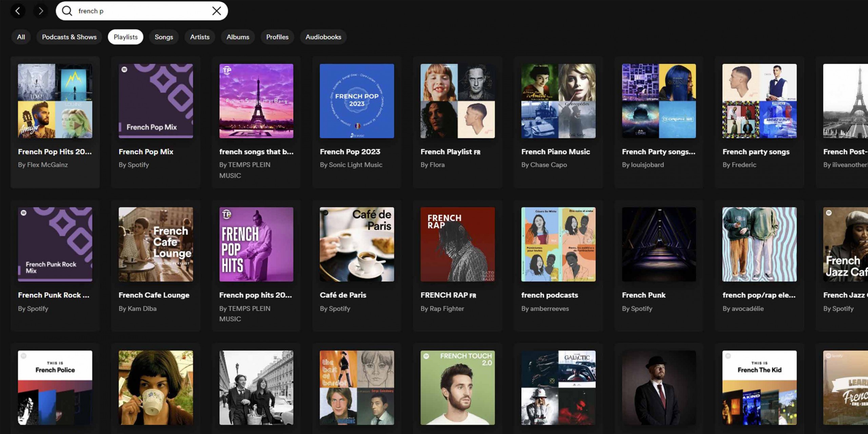Image resolution: width=868 pixels, height=434 pixels.
Task: Open French Playlist FR cover by Flora
Action: coord(458,101)
